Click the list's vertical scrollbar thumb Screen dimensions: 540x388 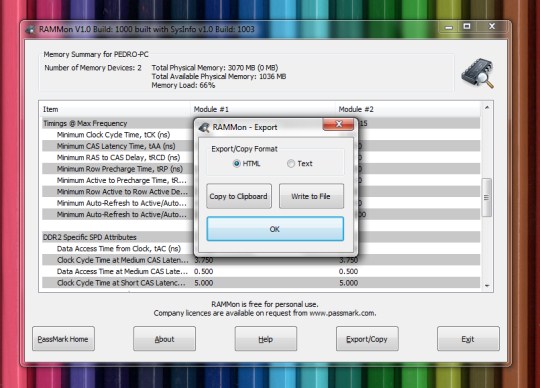pos(486,197)
